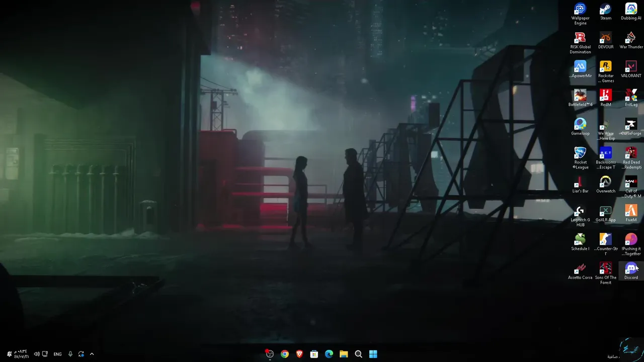Image resolution: width=644 pixels, height=362 pixels.
Task: Open the notification bell icon
Action: (x=9, y=354)
